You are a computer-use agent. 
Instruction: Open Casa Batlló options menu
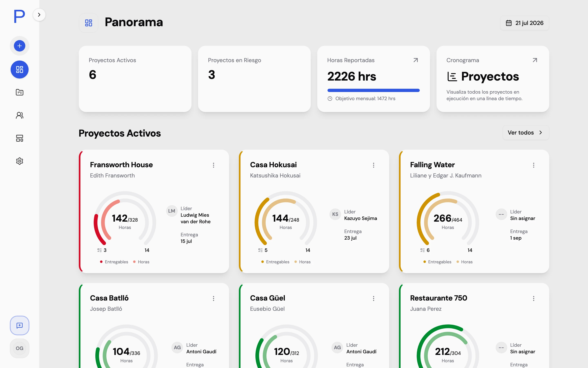pyautogui.click(x=214, y=298)
